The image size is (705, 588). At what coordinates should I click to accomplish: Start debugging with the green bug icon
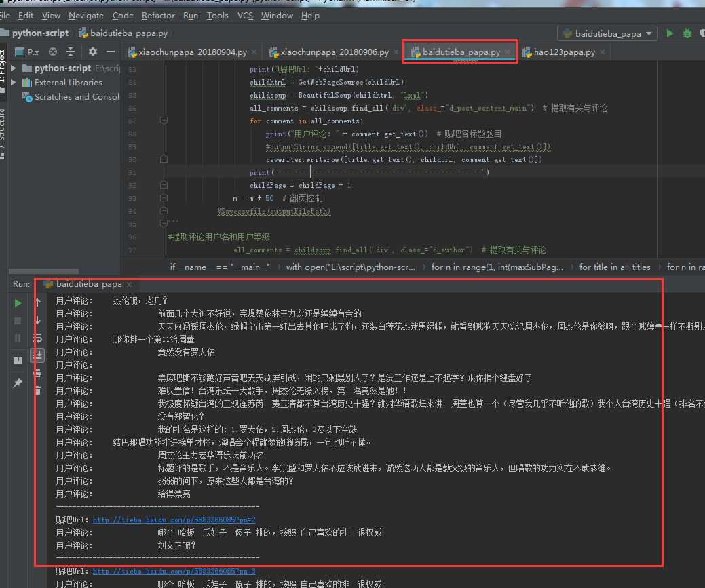click(x=687, y=33)
